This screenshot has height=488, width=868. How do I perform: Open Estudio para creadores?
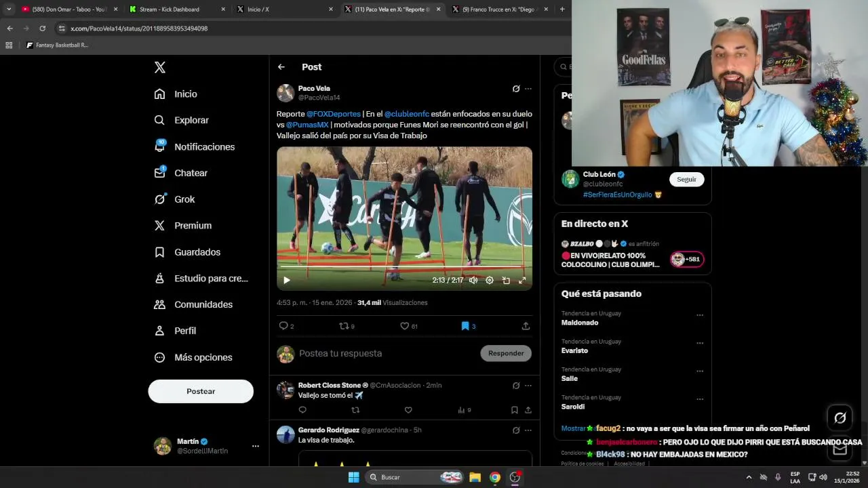pos(201,278)
